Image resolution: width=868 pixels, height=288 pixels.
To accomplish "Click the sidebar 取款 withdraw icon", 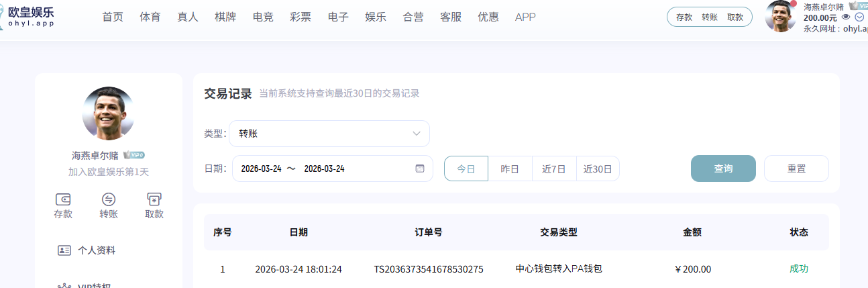I will tap(154, 199).
